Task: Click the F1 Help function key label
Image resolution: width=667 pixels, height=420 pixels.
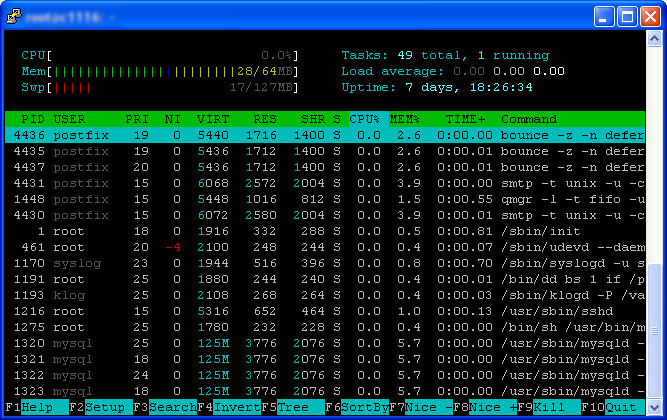Action: tap(37, 407)
